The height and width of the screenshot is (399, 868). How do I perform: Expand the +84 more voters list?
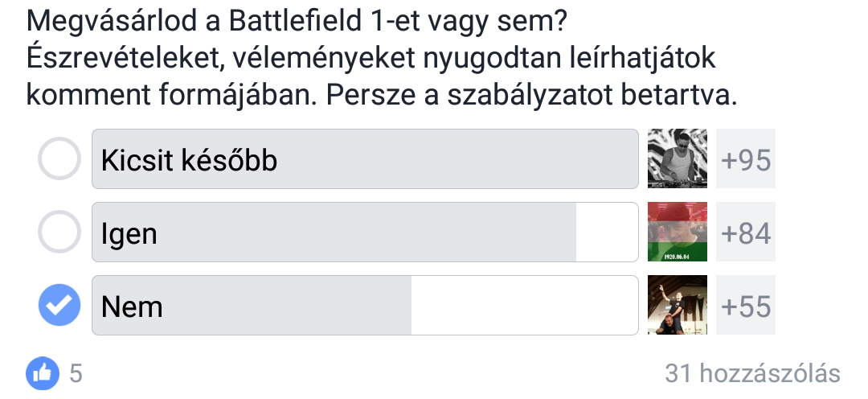pos(746,232)
